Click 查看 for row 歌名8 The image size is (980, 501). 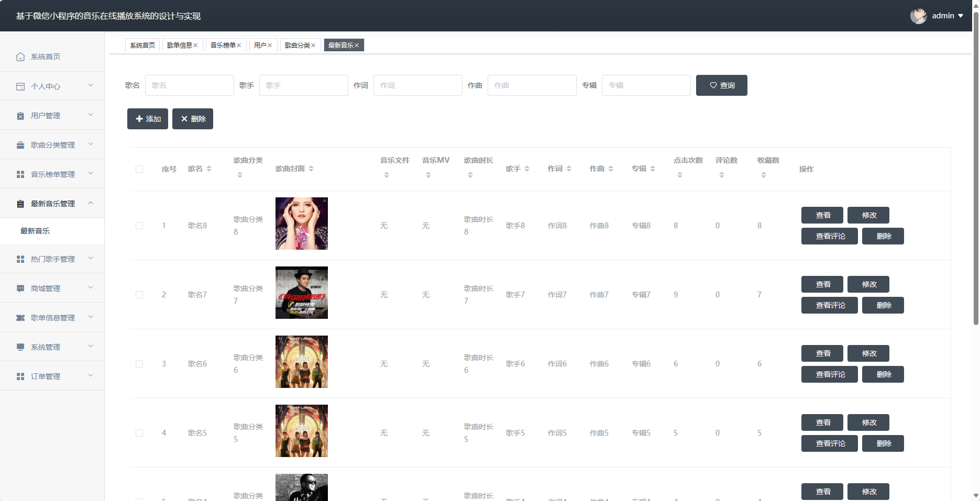point(822,215)
